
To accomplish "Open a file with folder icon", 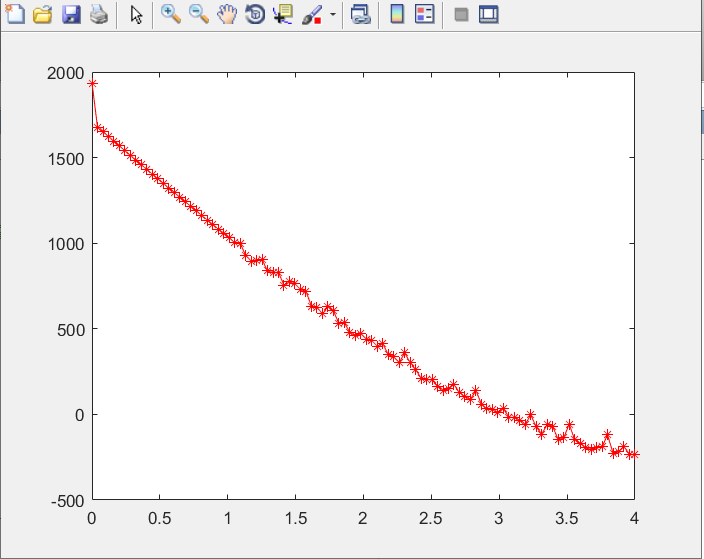I will (x=43, y=14).
